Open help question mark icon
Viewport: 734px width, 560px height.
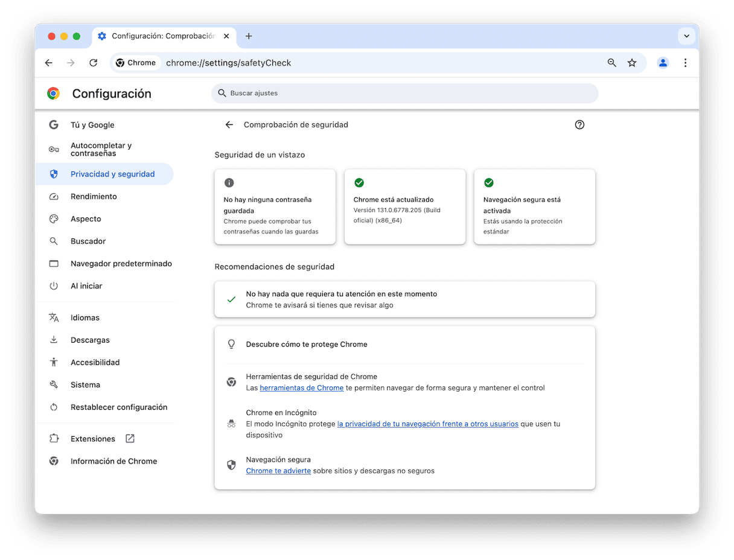[579, 125]
